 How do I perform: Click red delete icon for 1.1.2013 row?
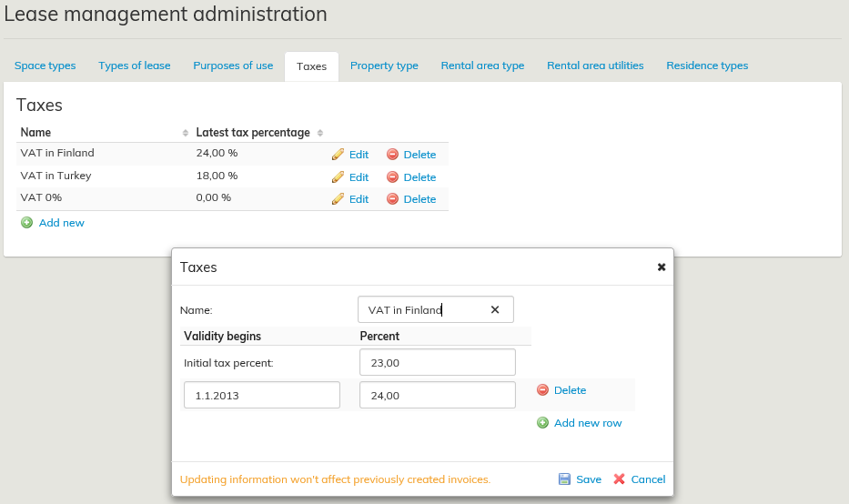click(x=542, y=390)
